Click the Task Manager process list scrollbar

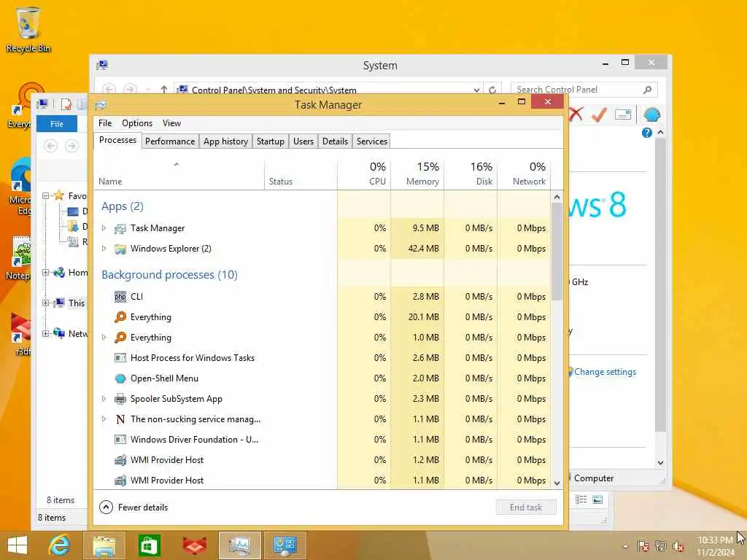557,252
